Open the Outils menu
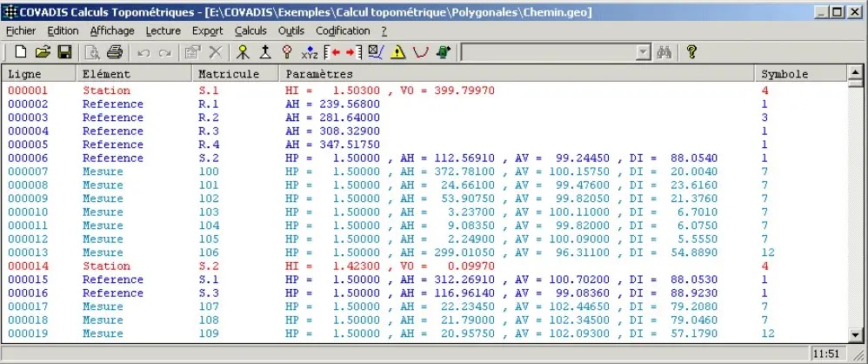Viewport: 868px width, 364px height. pyautogui.click(x=291, y=31)
